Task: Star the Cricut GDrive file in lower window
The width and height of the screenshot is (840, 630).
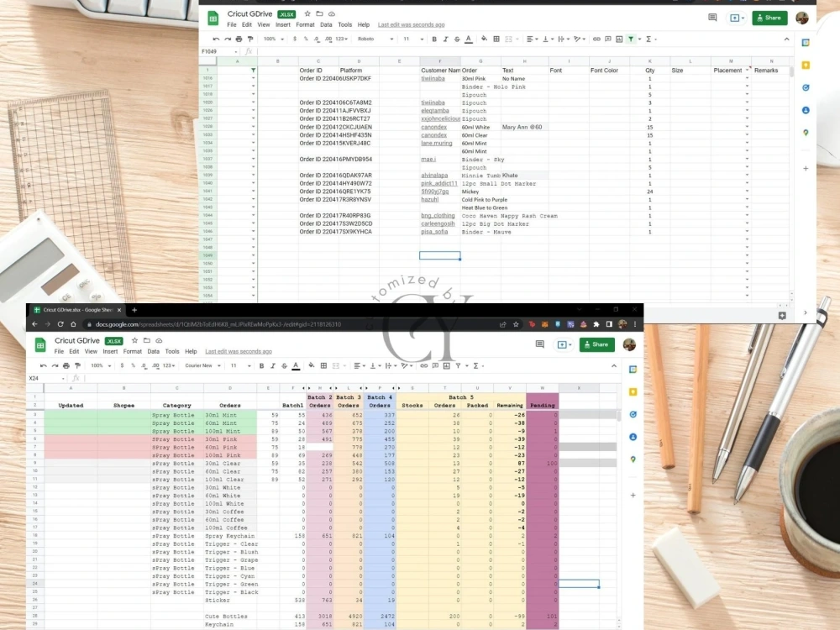Action: 135,341
